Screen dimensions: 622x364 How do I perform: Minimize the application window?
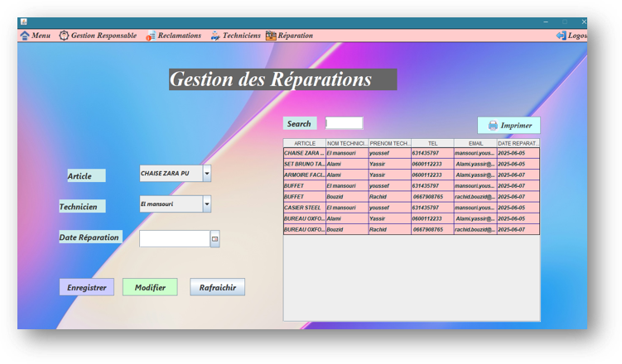coord(546,22)
